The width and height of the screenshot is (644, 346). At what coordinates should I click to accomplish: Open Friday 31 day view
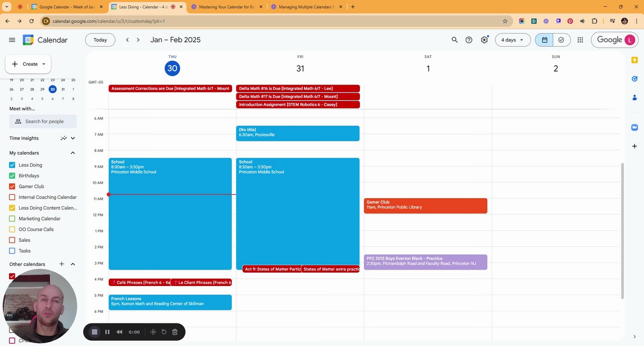tap(300, 68)
